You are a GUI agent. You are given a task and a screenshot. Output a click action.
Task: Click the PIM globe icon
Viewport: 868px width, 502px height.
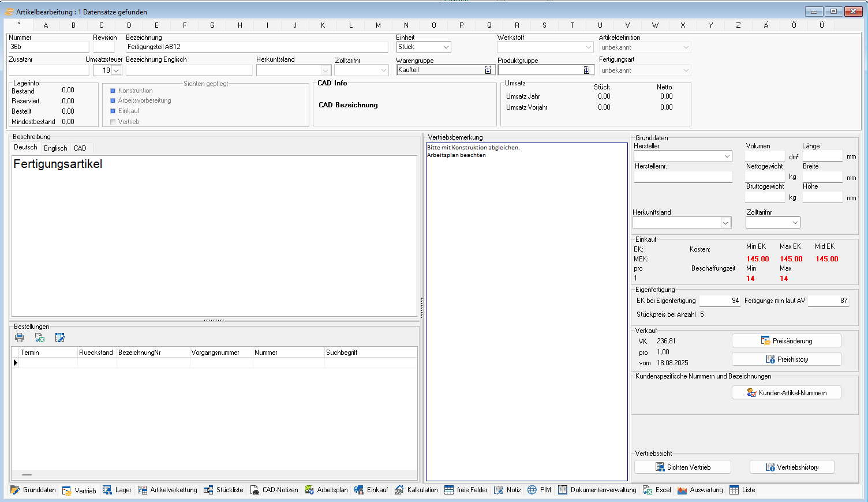[532, 490]
